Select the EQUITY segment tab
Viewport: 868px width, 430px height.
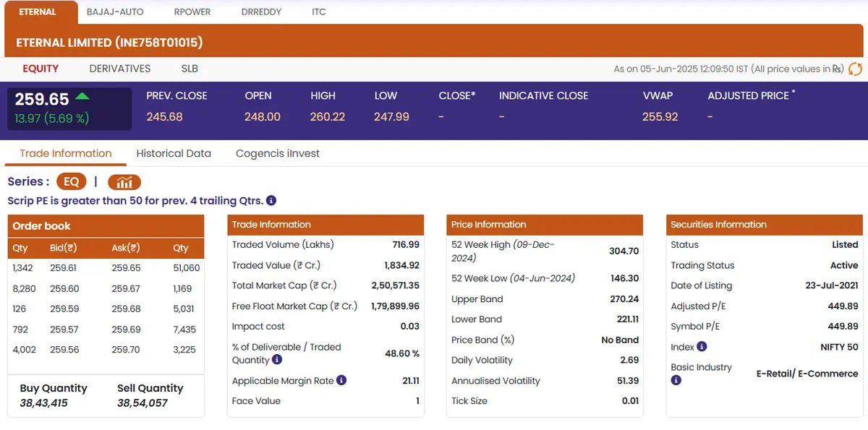[41, 69]
